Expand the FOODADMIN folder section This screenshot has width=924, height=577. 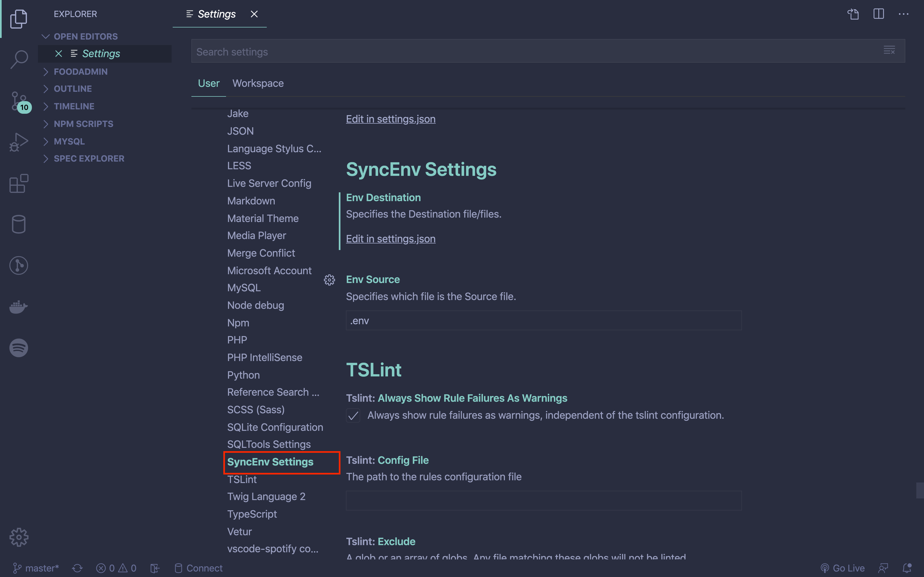point(81,72)
